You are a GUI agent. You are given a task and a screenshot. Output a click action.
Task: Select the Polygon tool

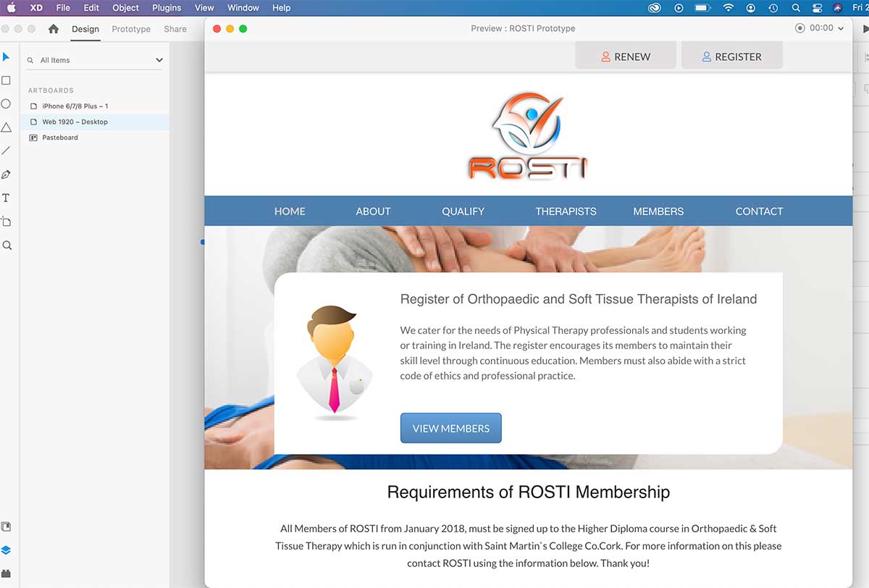[x=7, y=127]
